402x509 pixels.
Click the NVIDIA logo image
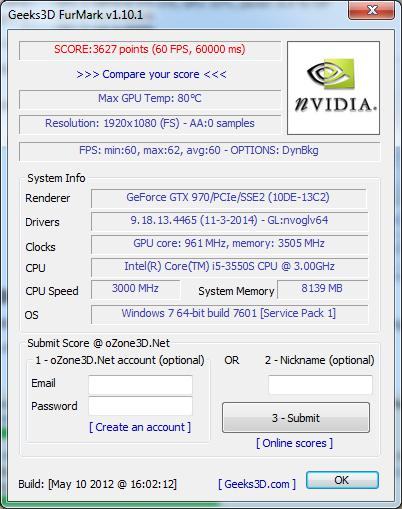(x=333, y=88)
